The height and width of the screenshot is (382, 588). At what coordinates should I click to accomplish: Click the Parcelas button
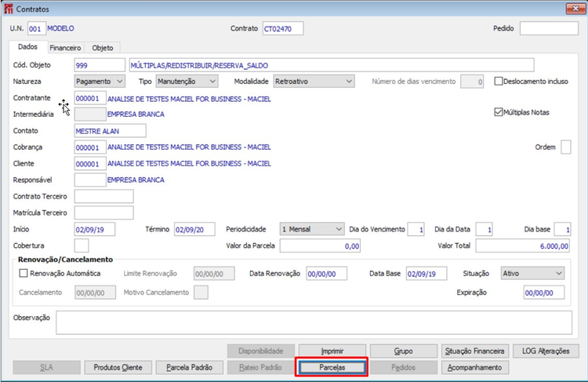click(332, 367)
